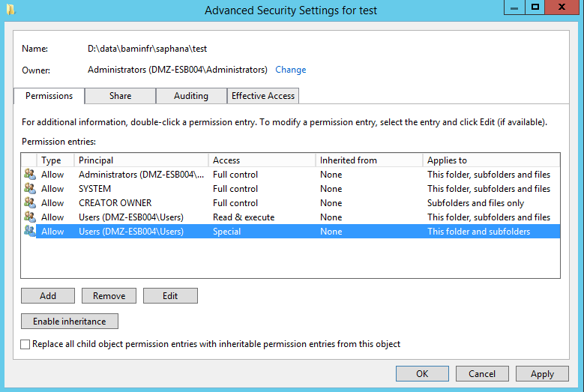Click the Change owner link

click(x=291, y=70)
